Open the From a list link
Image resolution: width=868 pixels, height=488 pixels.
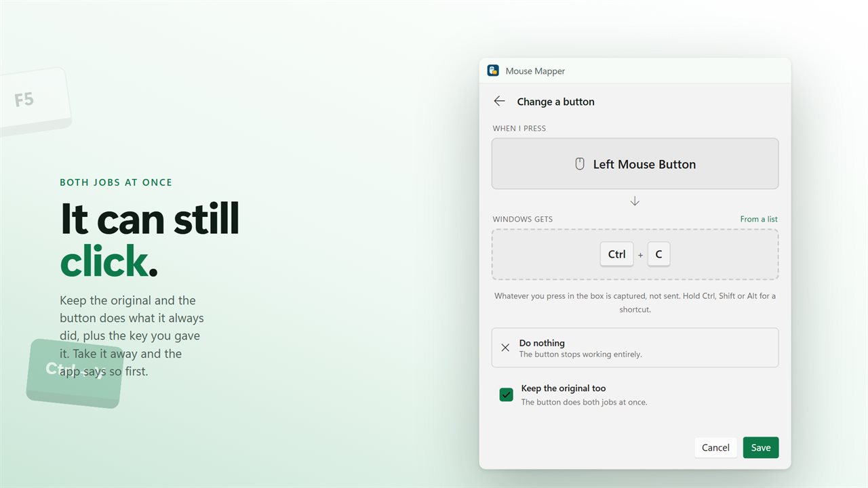tap(759, 219)
